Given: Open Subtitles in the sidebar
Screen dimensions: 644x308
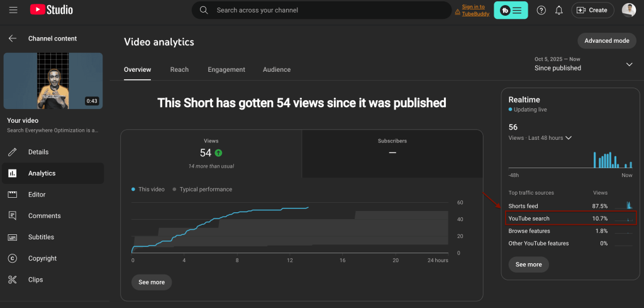Looking at the screenshot, I should pyautogui.click(x=53, y=237).
